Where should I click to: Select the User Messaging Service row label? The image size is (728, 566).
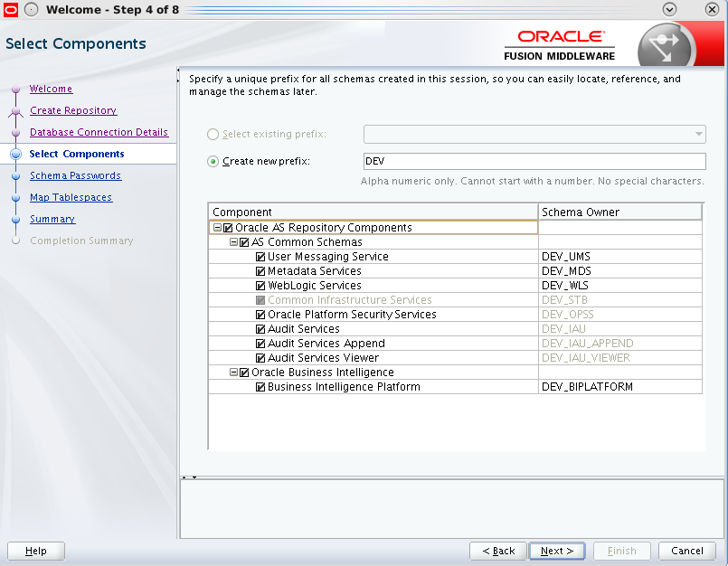coord(327,256)
